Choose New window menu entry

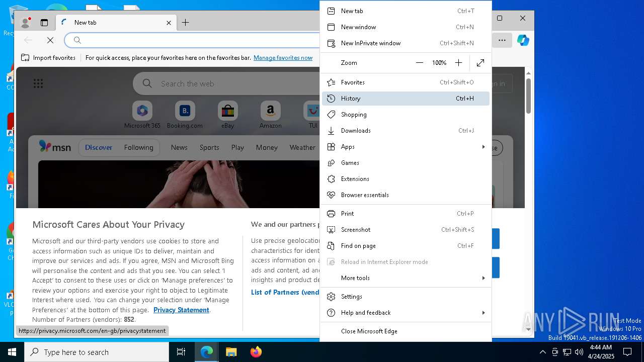point(406,27)
